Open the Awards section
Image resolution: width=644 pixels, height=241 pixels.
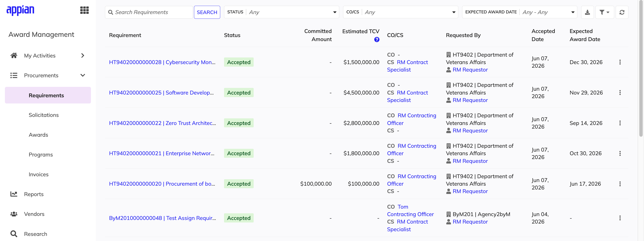point(38,135)
